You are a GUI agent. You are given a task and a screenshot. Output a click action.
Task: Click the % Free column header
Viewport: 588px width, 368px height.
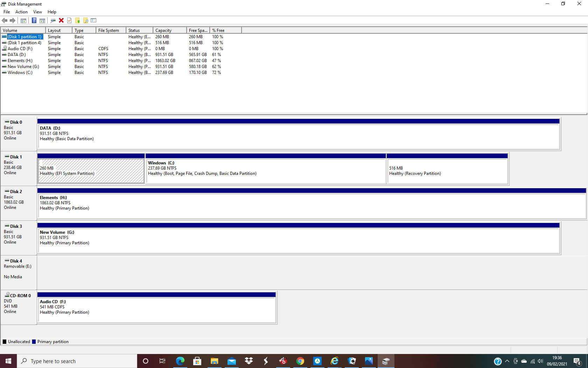pyautogui.click(x=218, y=30)
